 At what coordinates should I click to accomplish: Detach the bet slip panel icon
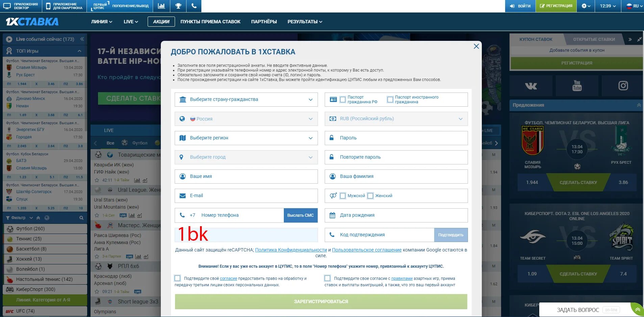639,39
